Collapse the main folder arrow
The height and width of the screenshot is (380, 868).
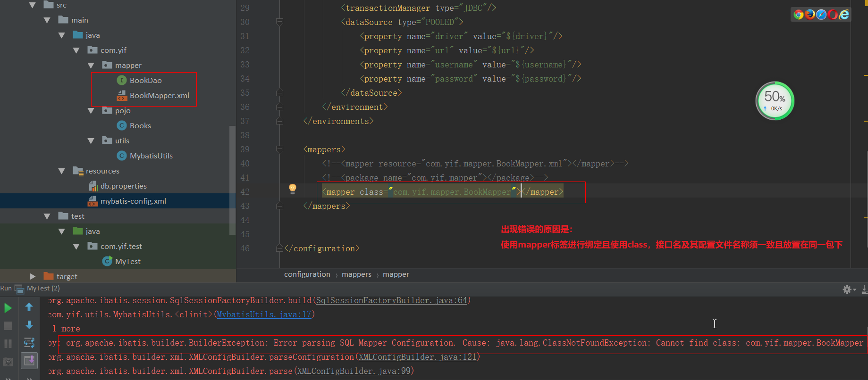[x=47, y=20]
